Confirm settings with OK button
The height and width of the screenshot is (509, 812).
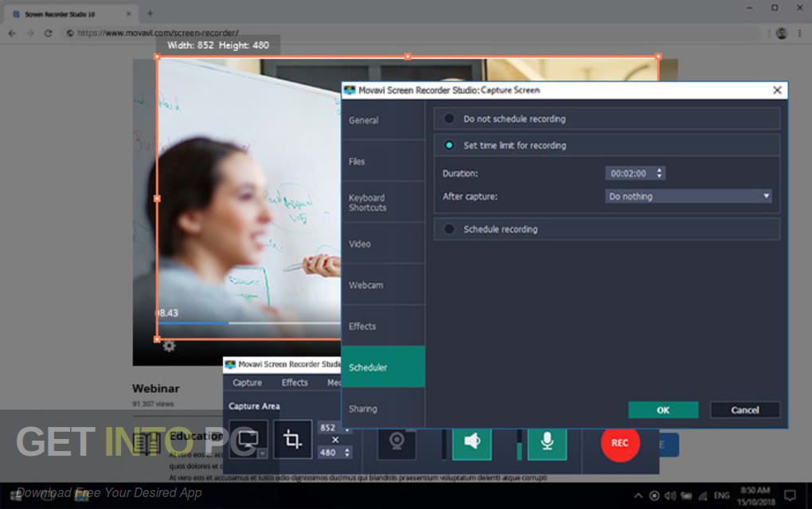coord(663,410)
